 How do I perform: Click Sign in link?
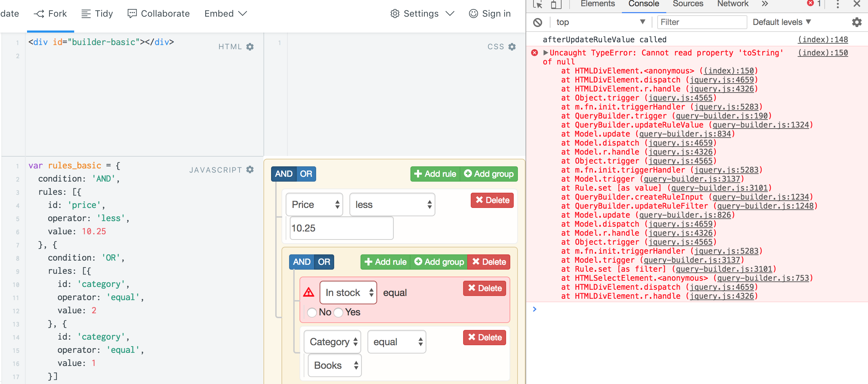point(490,14)
